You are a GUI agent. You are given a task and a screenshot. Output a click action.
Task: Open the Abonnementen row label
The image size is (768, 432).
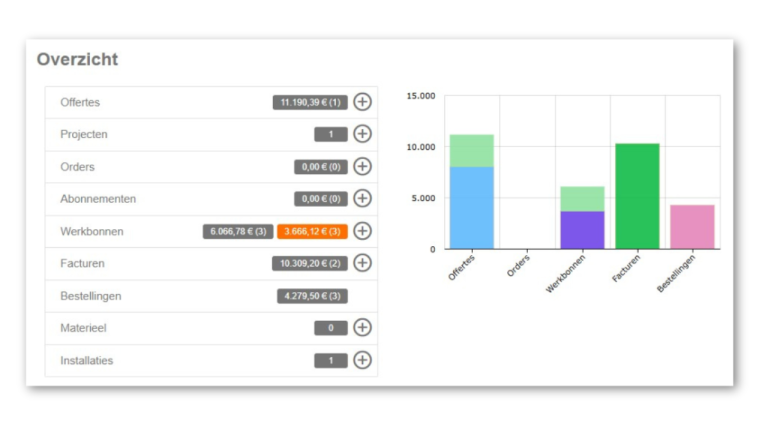pos(98,199)
